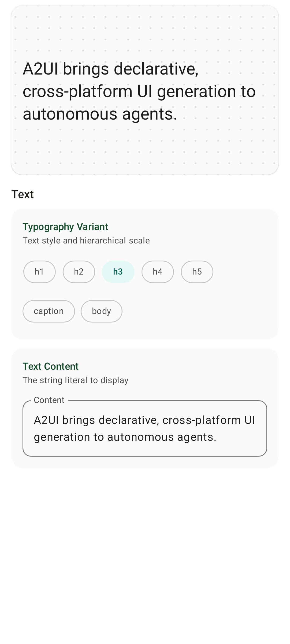The image size is (290, 644).
Task: Click the Text Content title
Action: (51, 367)
